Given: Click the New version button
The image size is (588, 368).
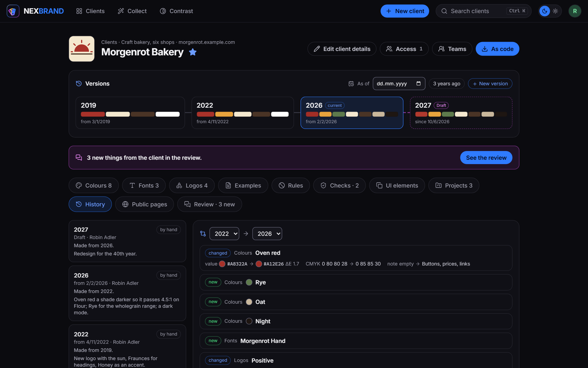Looking at the screenshot, I should coord(490,83).
